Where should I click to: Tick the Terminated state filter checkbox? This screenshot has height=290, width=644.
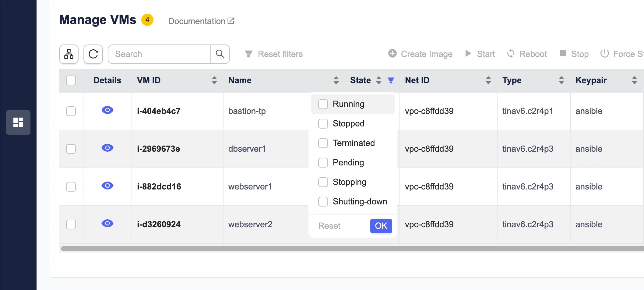point(323,143)
